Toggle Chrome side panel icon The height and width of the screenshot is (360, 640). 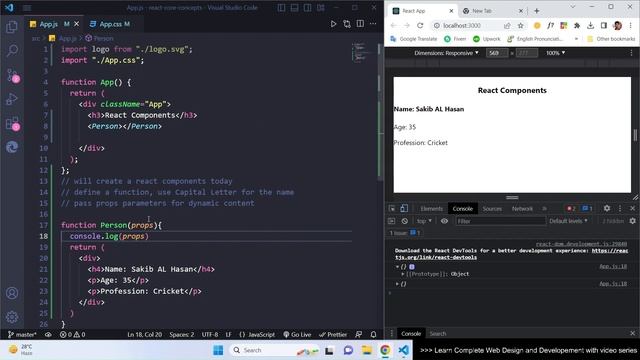coord(604,25)
